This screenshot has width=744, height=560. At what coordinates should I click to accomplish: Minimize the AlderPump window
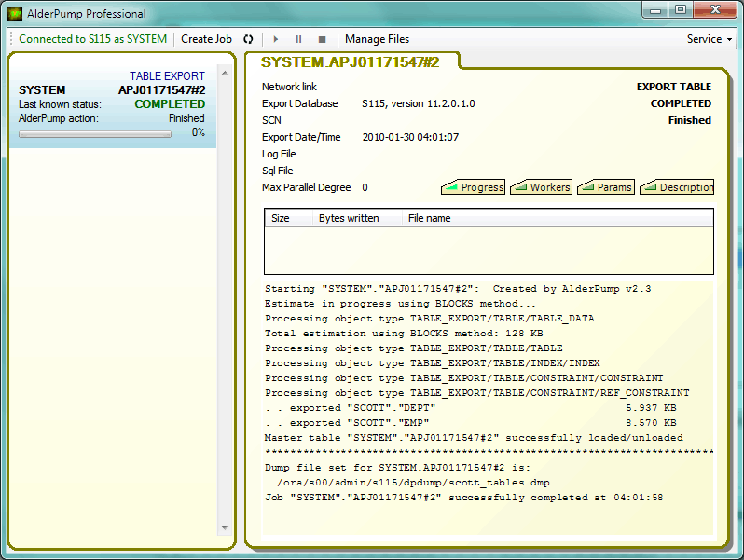(655, 9)
